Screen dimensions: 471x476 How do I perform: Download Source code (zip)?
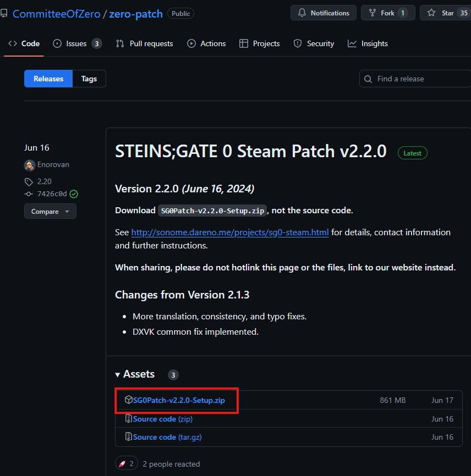[162, 419]
